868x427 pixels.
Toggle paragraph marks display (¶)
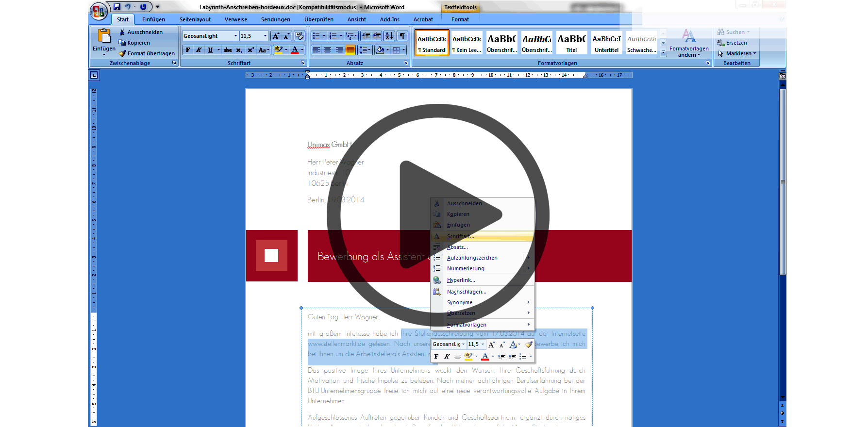(402, 36)
